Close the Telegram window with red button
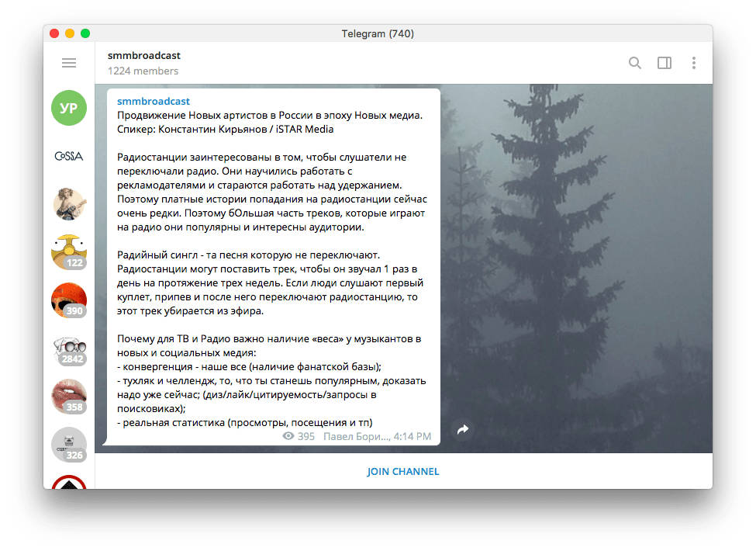Viewport: 756px width, 551px height. coord(54,33)
